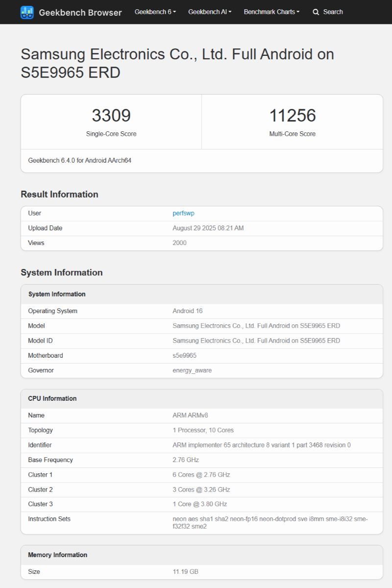The height and width of the screenshot is (588, 392).
Task: Click the Motherboard value s5e9965
Action: 185,355
